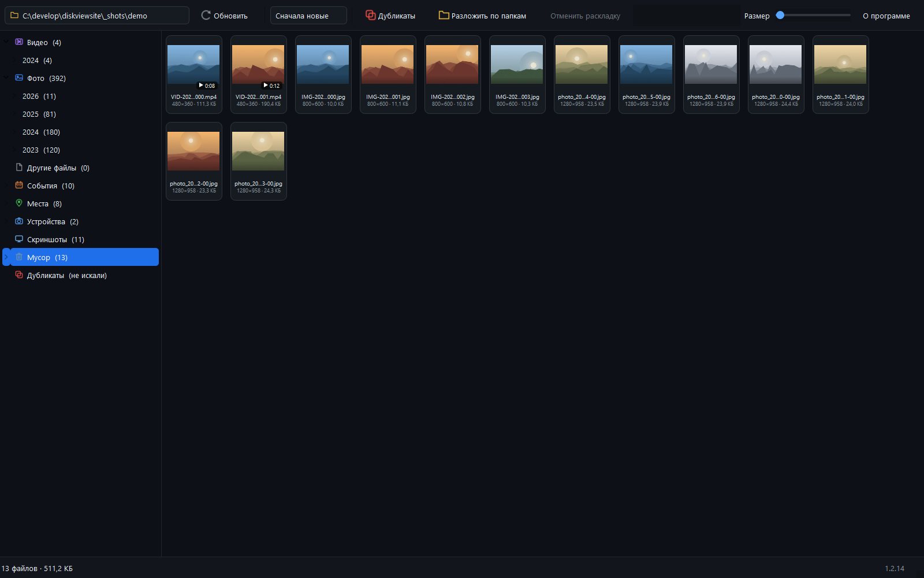Image resolution: width=924 pixels, height=578 pixels.
Task: Select the photo_20...2-00.jpg thumbnail
Action: coord(194,161)
